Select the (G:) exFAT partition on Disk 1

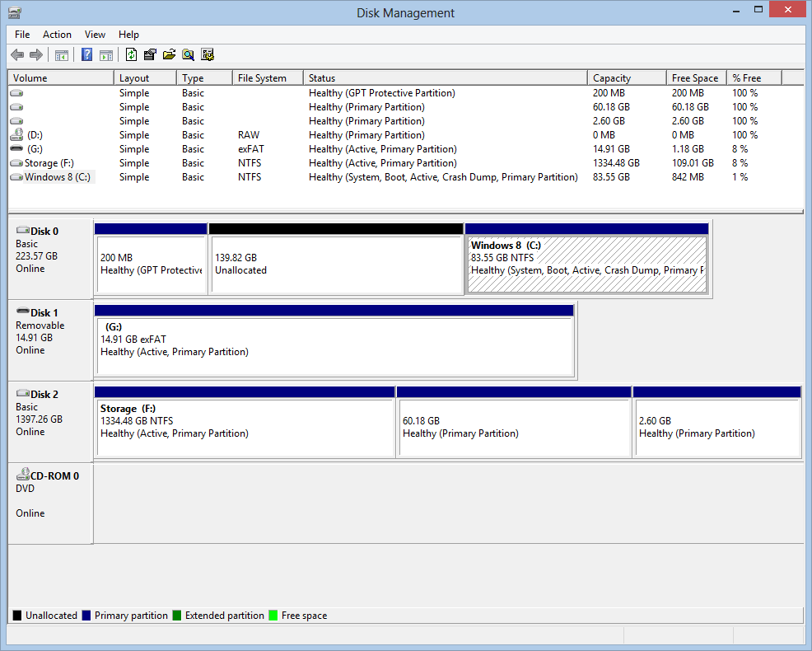[334, 345]
